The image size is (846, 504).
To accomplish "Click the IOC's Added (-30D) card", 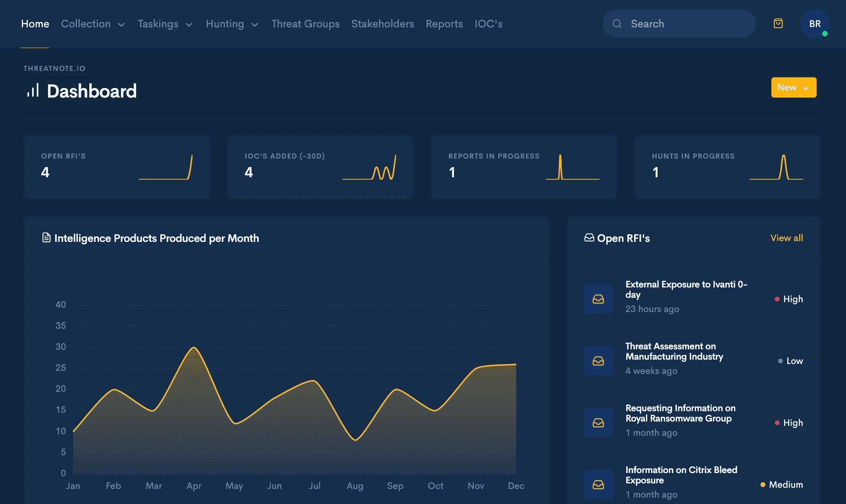I will (320, 167).
